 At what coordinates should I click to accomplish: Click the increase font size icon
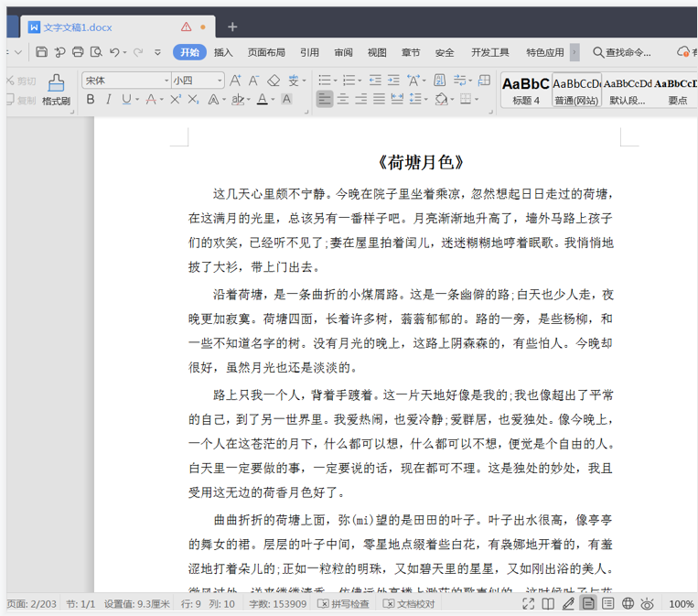tap(236, 81)
